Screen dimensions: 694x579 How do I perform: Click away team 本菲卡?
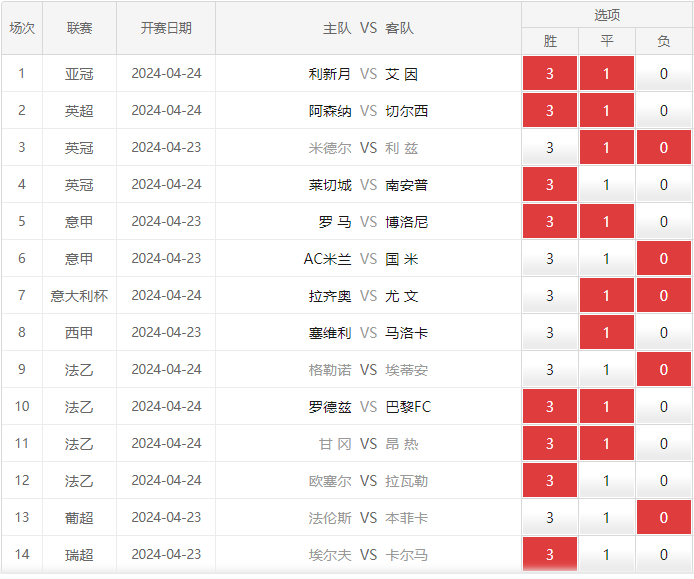tap(406, 517)
